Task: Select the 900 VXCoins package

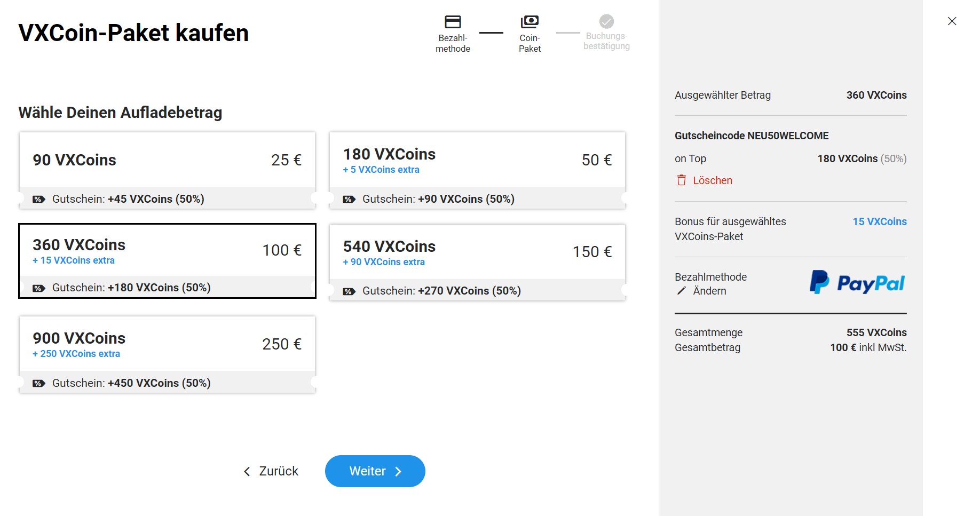Action: click(168, 344)
